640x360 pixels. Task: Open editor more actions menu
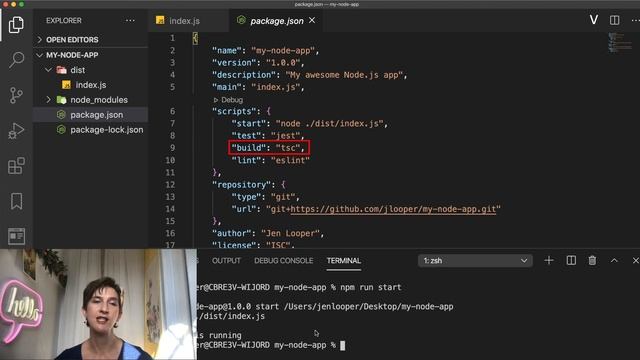tap(635, 20)
